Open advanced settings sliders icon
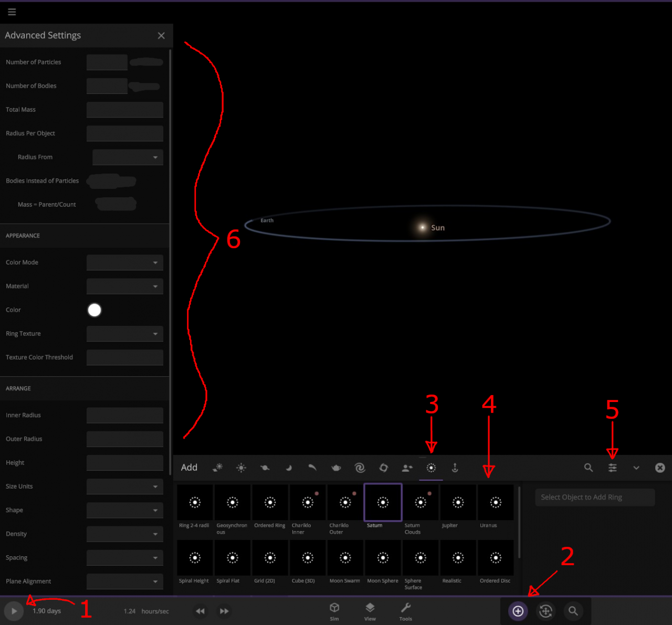This screenshot has height=625, width=672. 612,468
